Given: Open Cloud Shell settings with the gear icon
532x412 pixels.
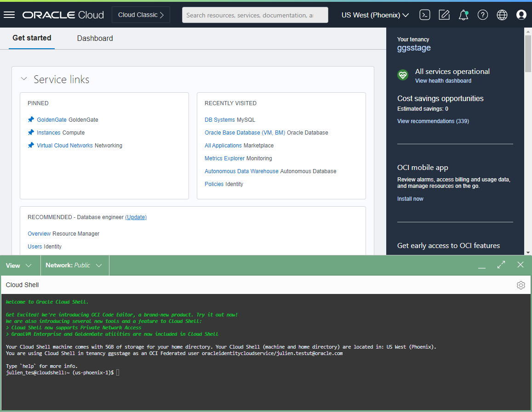Looking at the screenshot, I should point(521,285).
